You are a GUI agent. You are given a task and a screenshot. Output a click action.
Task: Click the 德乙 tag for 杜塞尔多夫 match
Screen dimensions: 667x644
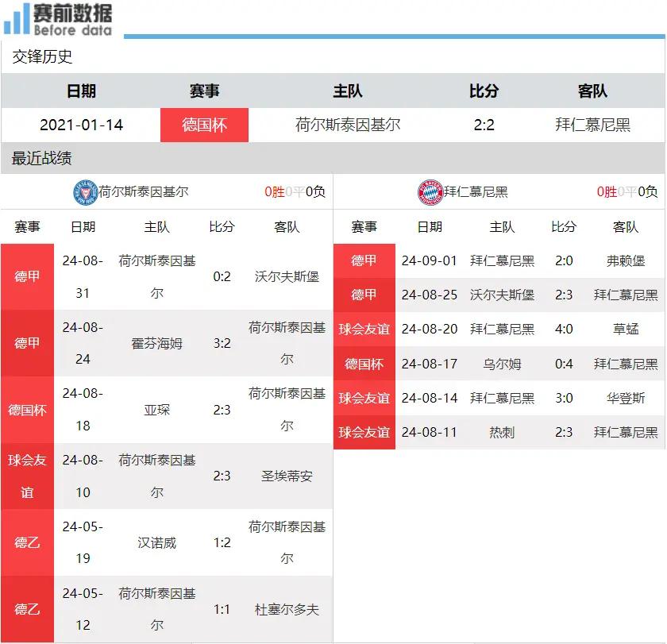27,609
